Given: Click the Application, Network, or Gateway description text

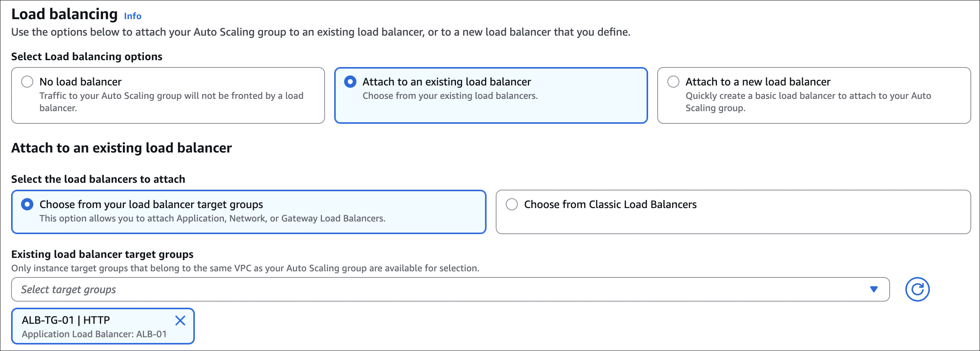Looking at the screenshot, I should pyautogui.click(x=212, y=218).
